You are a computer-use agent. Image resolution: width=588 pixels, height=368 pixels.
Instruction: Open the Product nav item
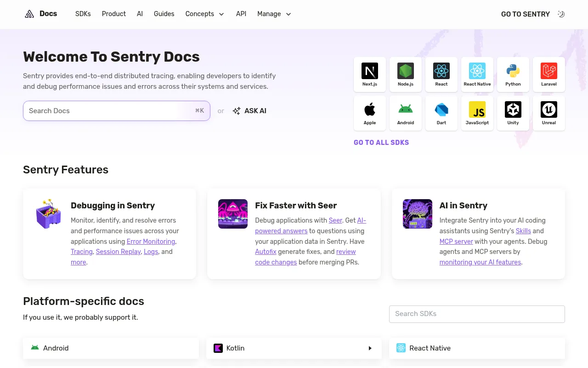point(114,14)
